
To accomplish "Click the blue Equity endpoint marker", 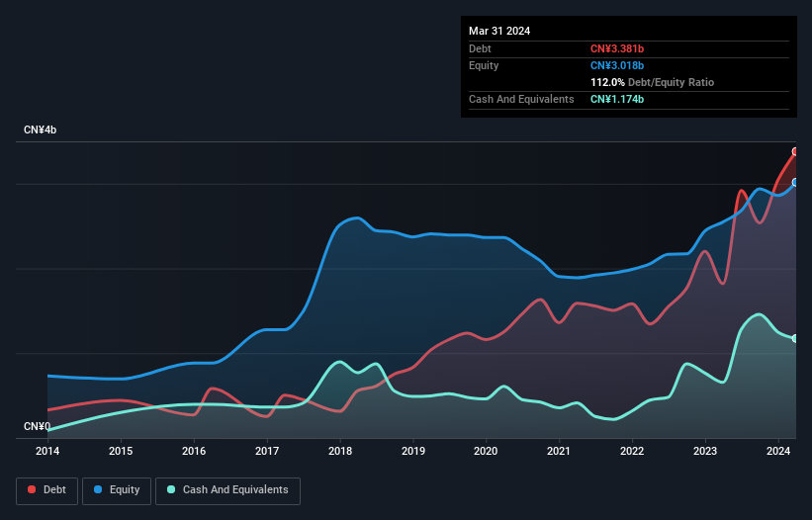I will click(x=795, y=182).
